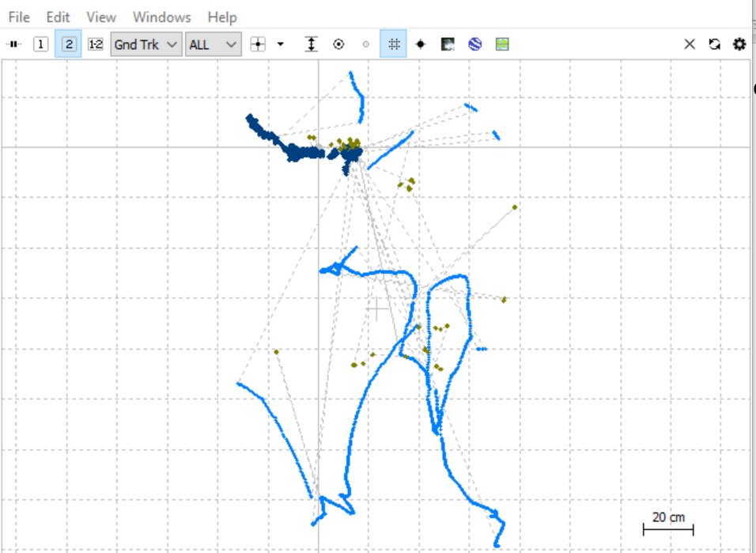Open the File menu
This screenshot has height=553, width=756.
[x=19, y=17]
